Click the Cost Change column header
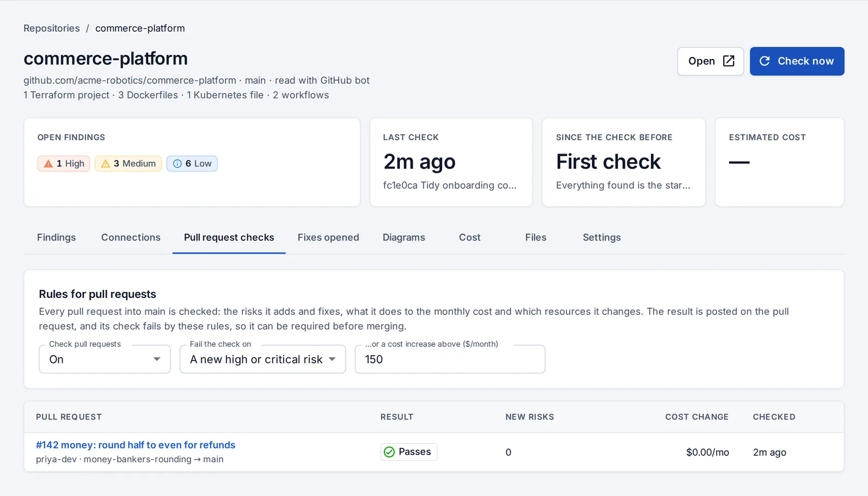Screen dimensions: 868x496 point(697,417)
